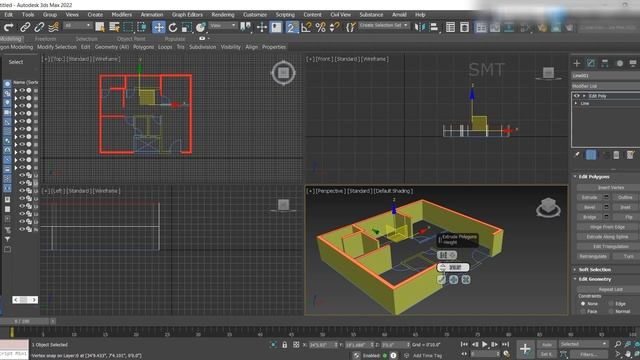Click the Outline button
This screenshot has height=360, width=640.
tap(625, 198)
